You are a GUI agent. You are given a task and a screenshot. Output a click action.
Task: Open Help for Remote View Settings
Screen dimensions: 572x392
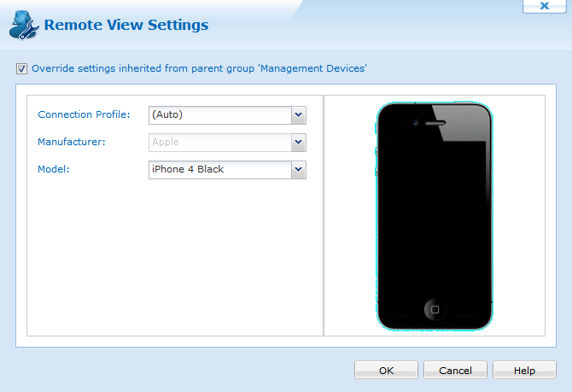[x=524, y=371]
